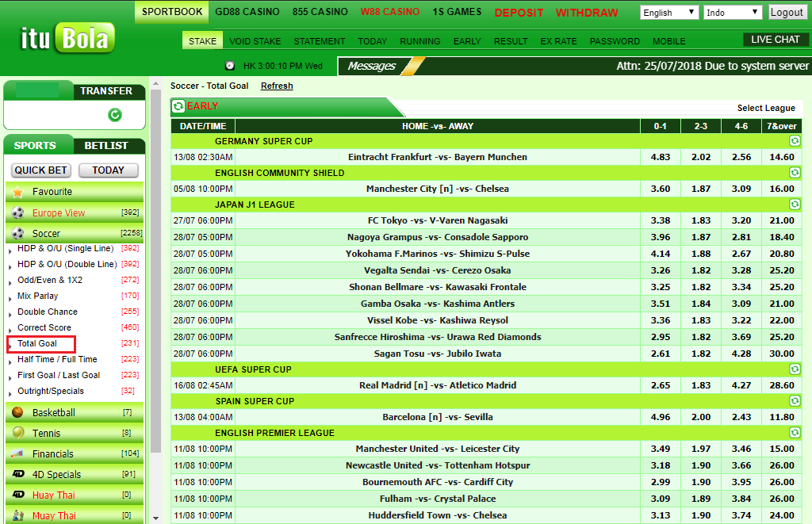The width and height of the screenshot is (812, 524).
Task: Click the DEPOSIT link
Action: tap(519, 13)
